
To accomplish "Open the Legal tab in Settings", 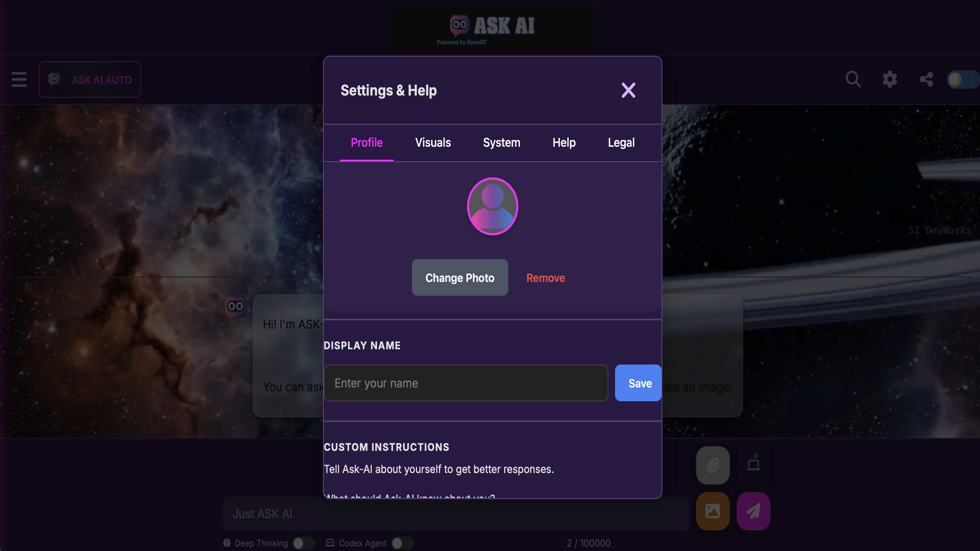I will [x=621, y=143].
